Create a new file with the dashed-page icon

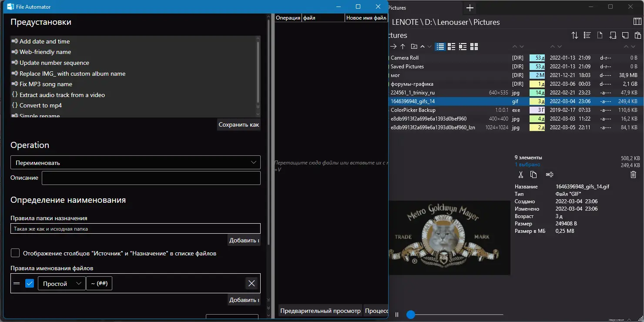coord(600,35)
